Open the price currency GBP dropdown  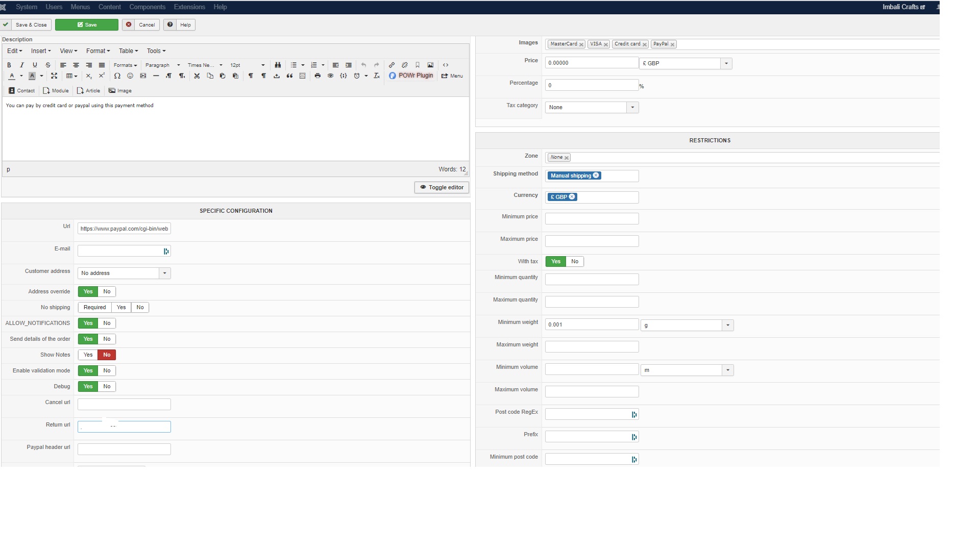coord(726,64)
